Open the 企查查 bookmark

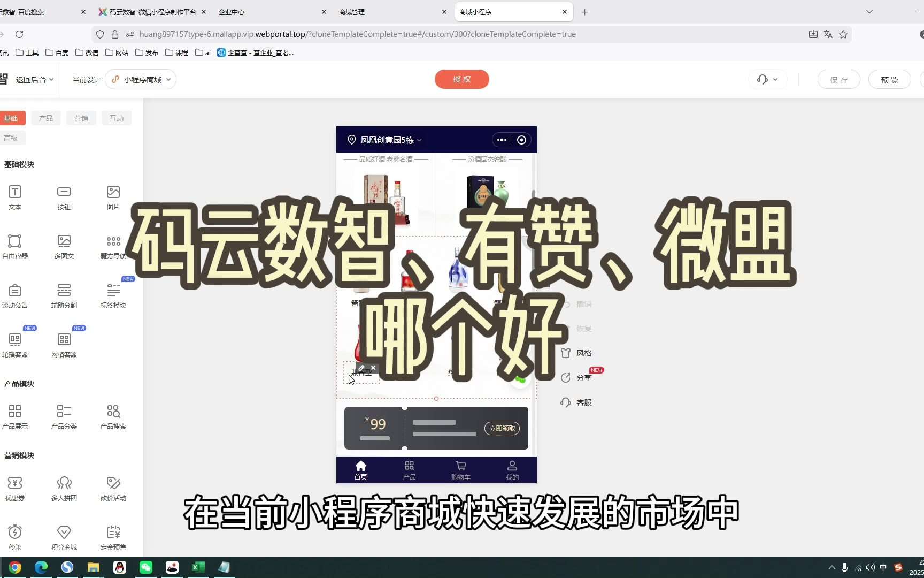tap(256, 52)
